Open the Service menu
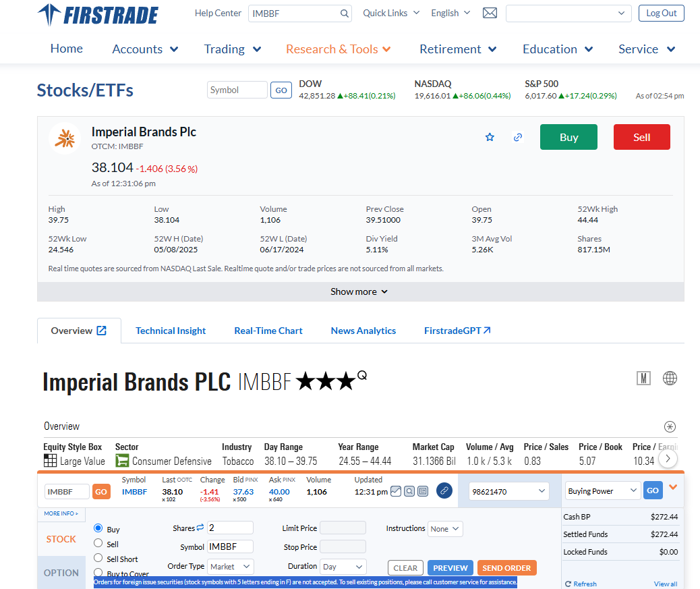 pos(647,49)
